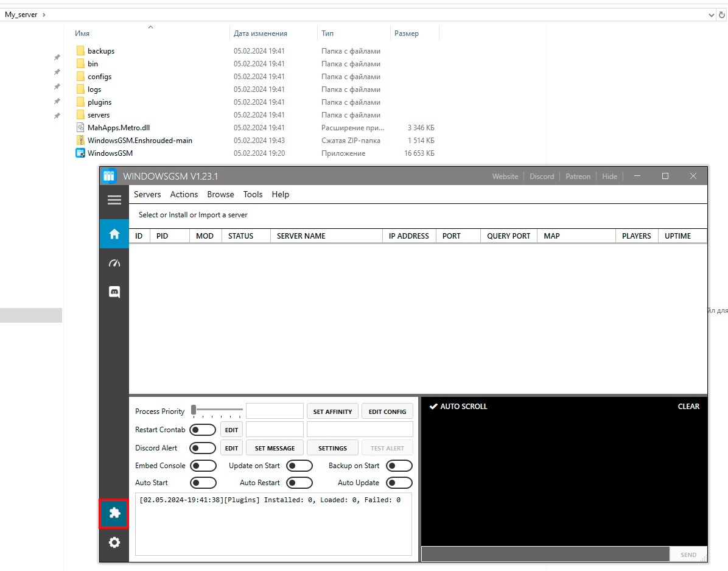Screen dimensions: 728x571
Task: Go to the Home page in WindowsGSM
Action: click(114, 234)
